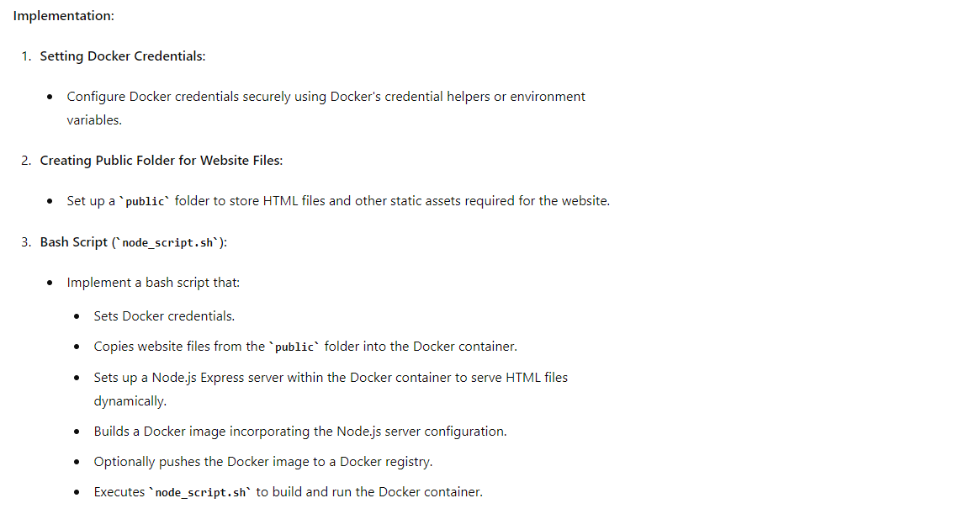Click the public code in Set up line
Screen dimensions: 980x514
(x=145, y=201)
